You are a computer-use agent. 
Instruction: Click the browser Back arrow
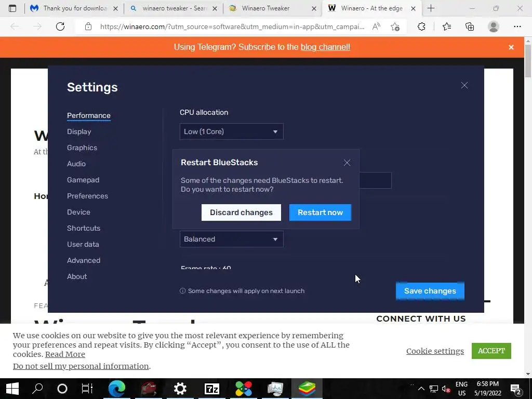[x=15, y=26]
